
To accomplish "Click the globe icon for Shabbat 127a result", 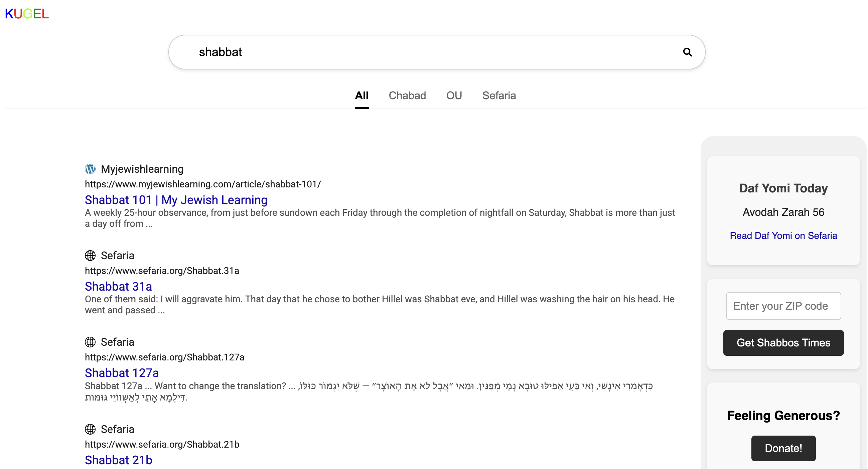I will 90,342.
